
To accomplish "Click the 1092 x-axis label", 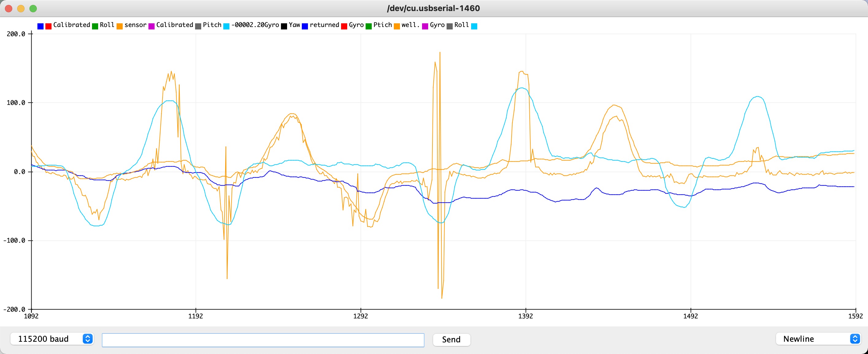I will click(x=31, y=316).
